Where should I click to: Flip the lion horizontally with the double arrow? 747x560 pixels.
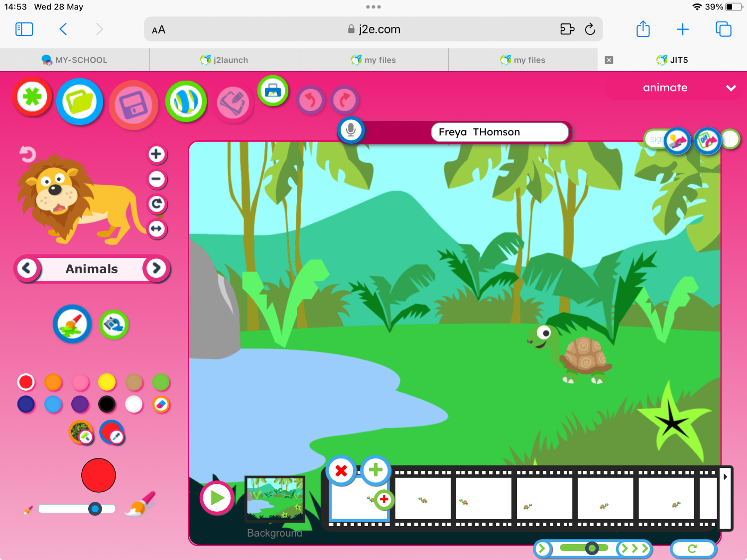pos(157,229)
